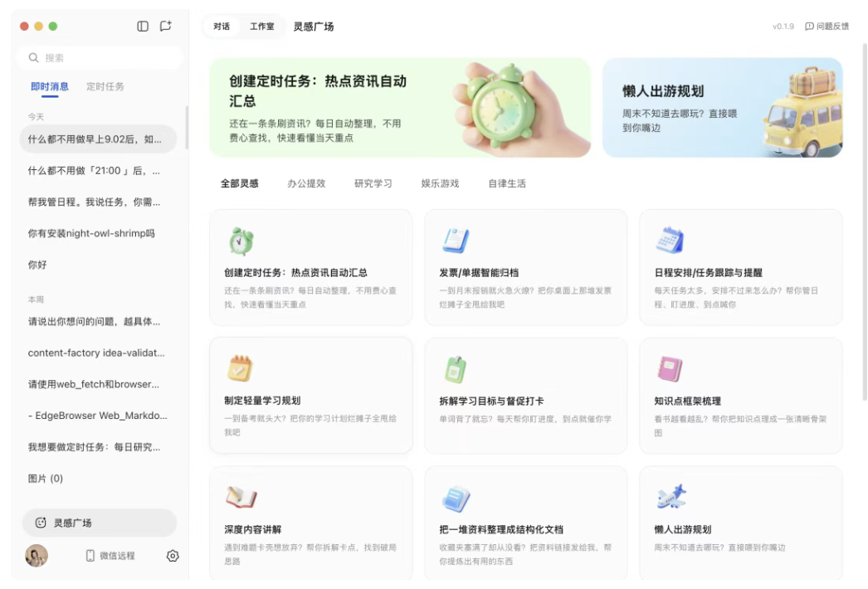Click the alarm clock icon on 热点资讯自动汇总 card
The width and height of the screenshot is (868, 589).
pyautogui.click(x=240, y=241)
